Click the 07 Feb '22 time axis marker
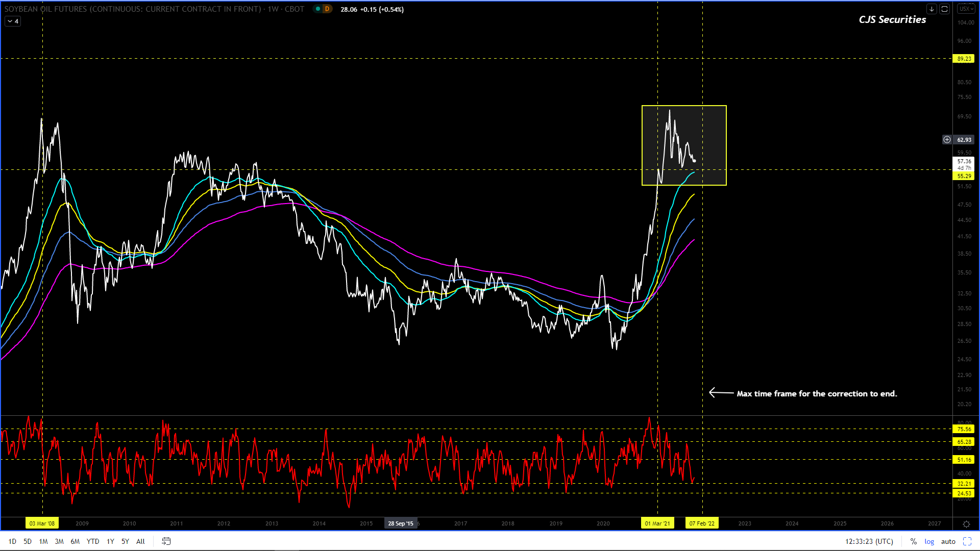980x551 pixels. 702,523
